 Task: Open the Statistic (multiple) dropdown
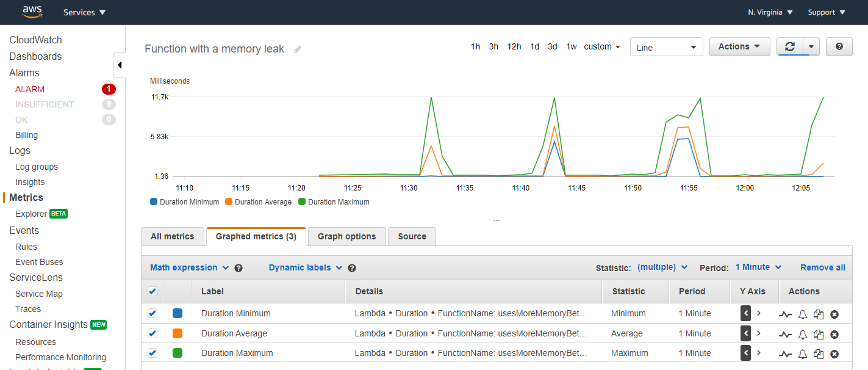point(662,267)
